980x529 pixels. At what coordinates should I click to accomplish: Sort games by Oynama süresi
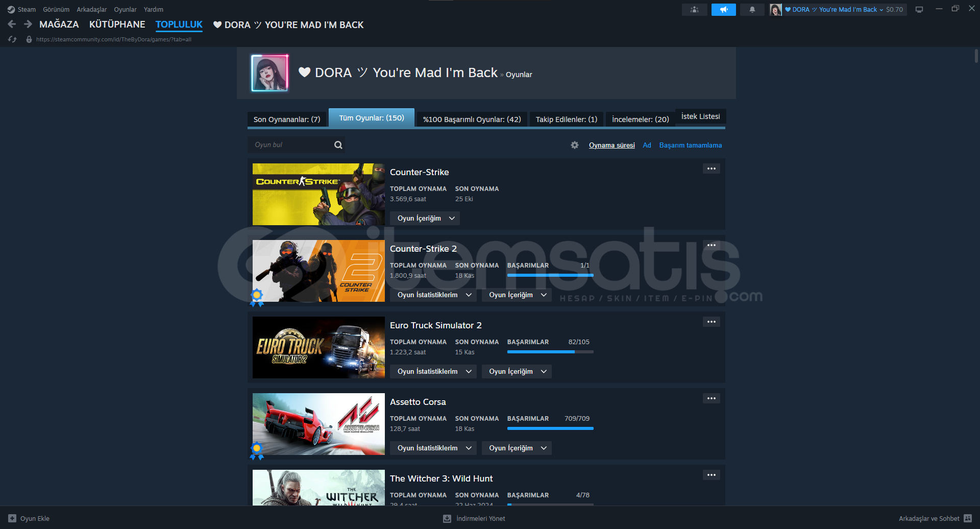pos(612,146)
